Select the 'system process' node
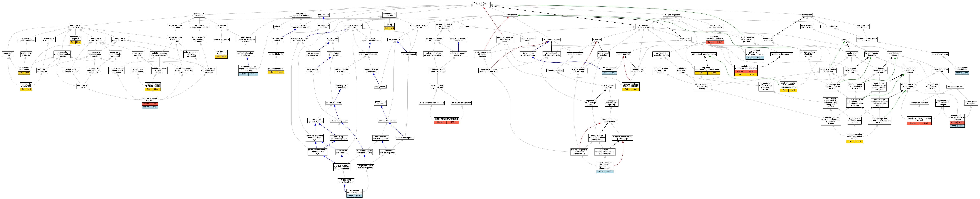The height and width of the screenshot is (199, 980). click(467, 27)
